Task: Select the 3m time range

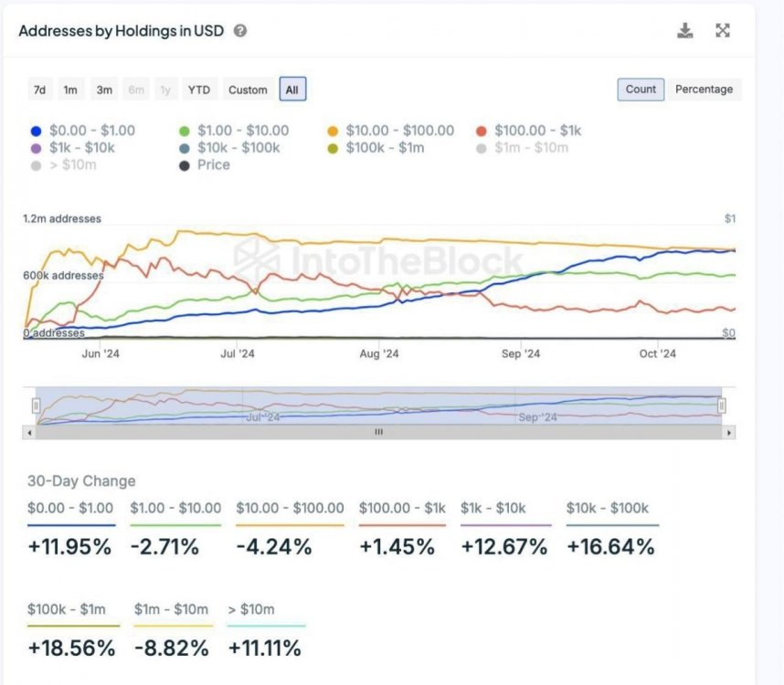Action: (104, 90)
